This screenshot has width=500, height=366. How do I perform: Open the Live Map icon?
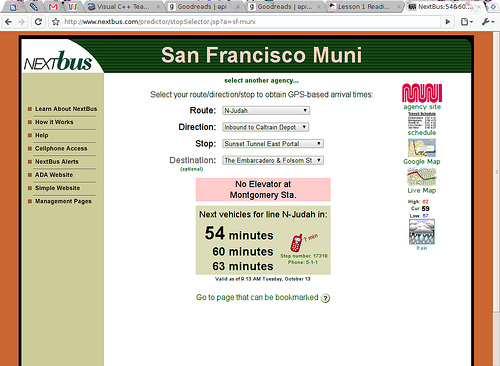pos(422,177)
